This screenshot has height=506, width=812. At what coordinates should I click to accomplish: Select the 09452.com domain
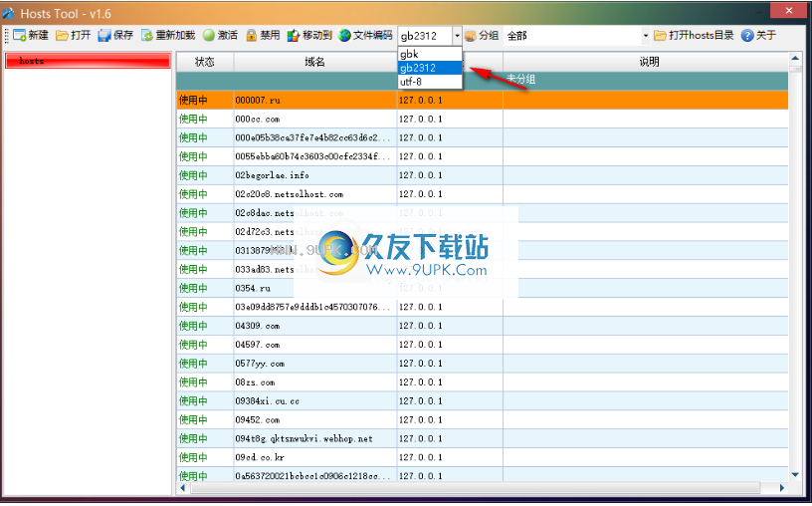coord(314,420)
